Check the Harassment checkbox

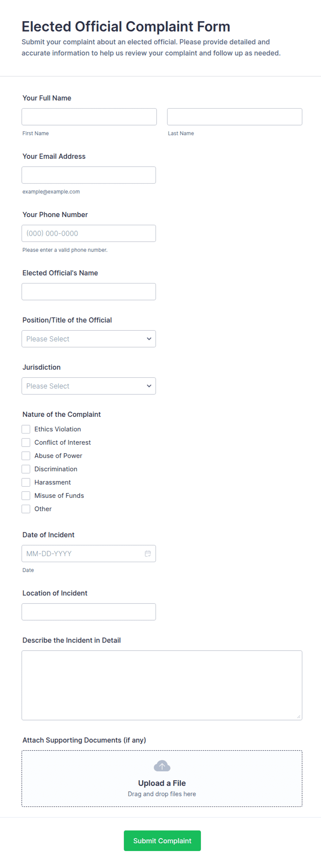(x=26, y=482)
